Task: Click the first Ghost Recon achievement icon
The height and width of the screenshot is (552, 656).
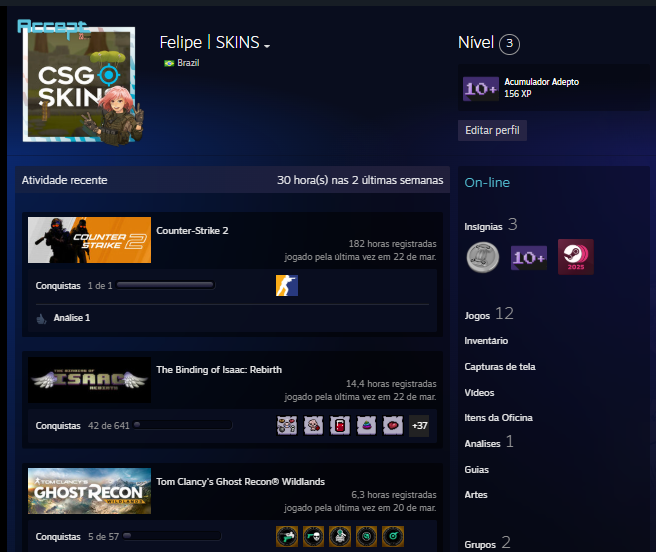Action: coord(287,537)
